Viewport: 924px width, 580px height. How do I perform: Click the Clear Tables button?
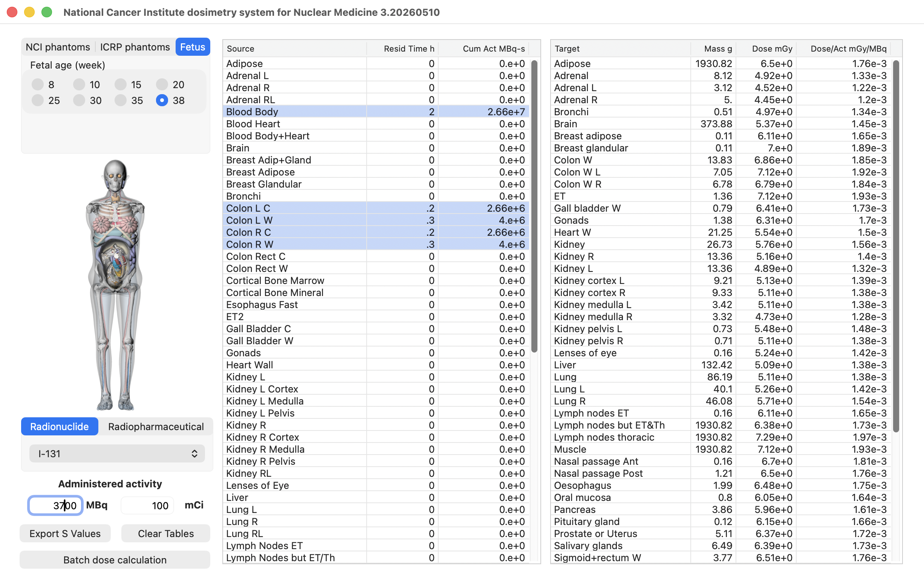(166, 534)
